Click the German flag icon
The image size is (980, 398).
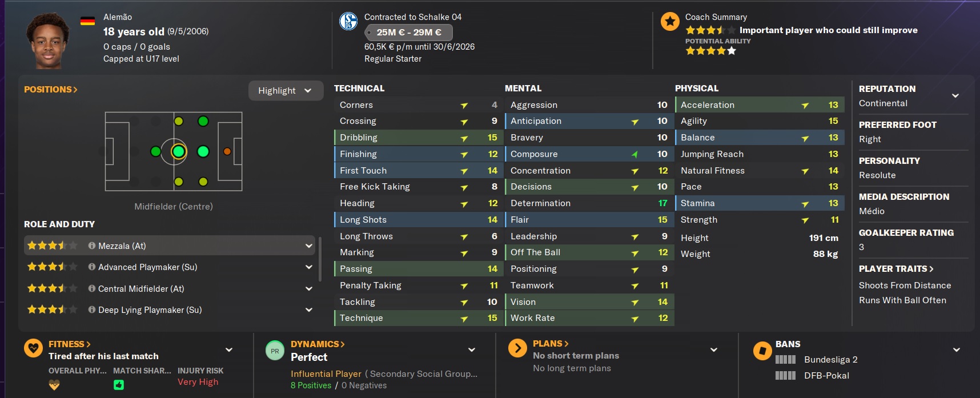87,21
